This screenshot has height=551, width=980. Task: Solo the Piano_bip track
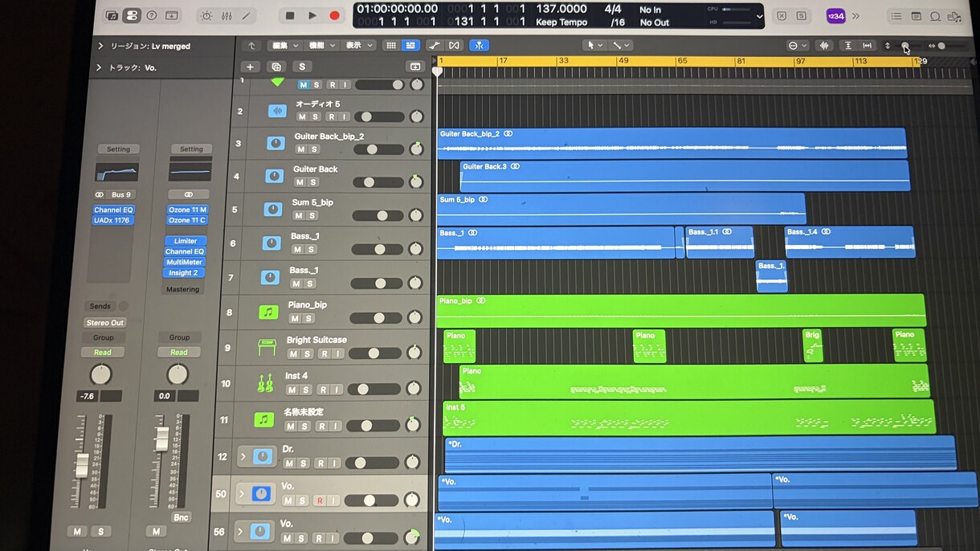(308, 319)
